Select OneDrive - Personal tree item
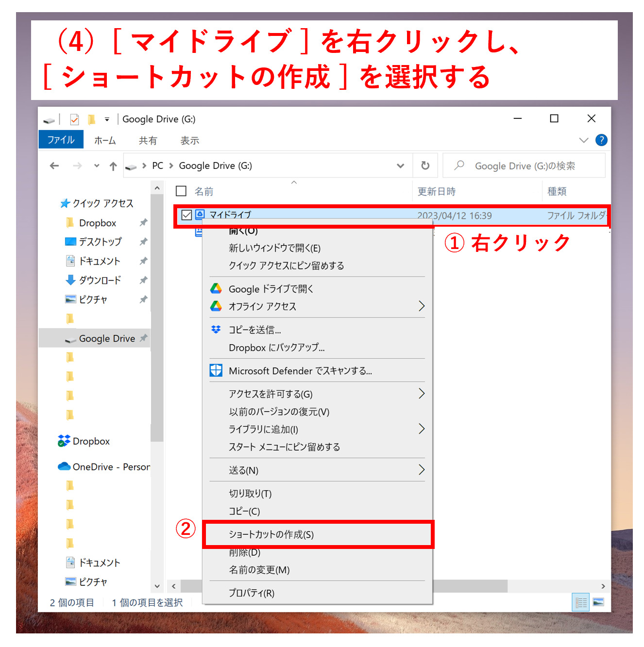This screenshot has width=644, height=647. coord(104,467)
